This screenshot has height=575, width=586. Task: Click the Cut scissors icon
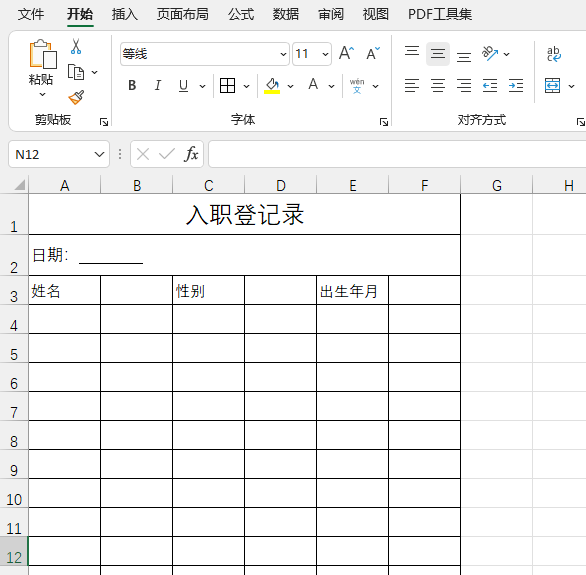tap(76, 47)
